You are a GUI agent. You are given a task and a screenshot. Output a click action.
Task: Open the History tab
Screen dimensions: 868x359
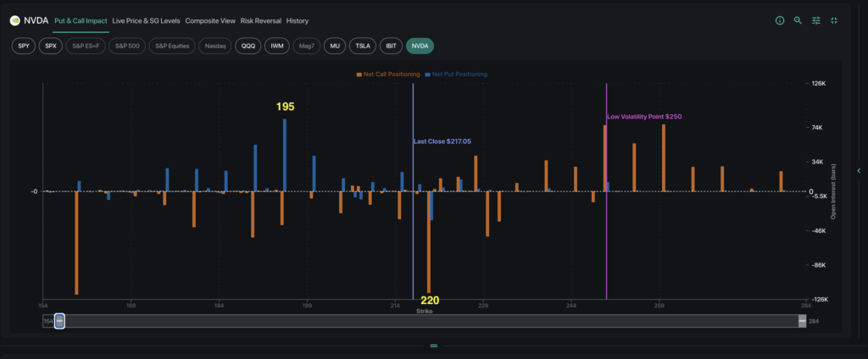tap(298, 21)
